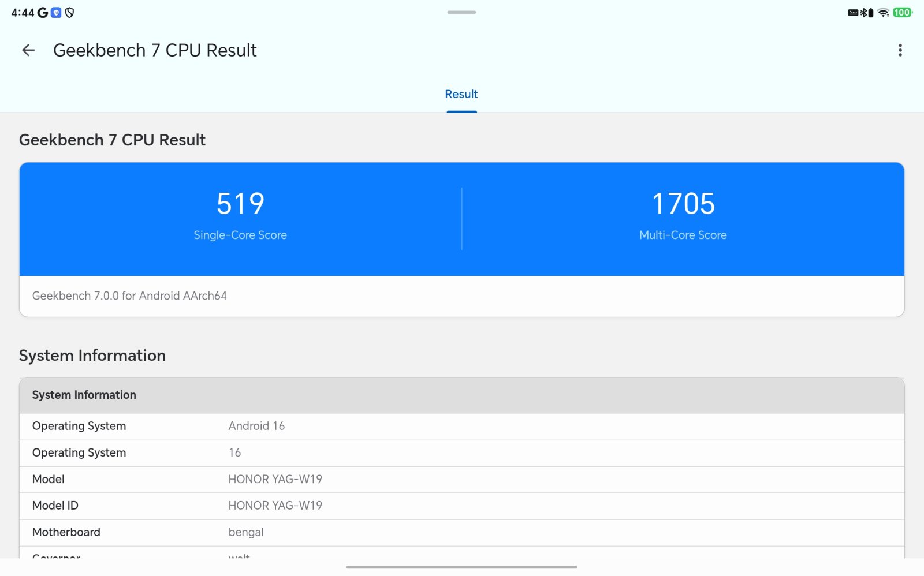
Task: Tap the Google G status bar icon
Action: [43, 13]
